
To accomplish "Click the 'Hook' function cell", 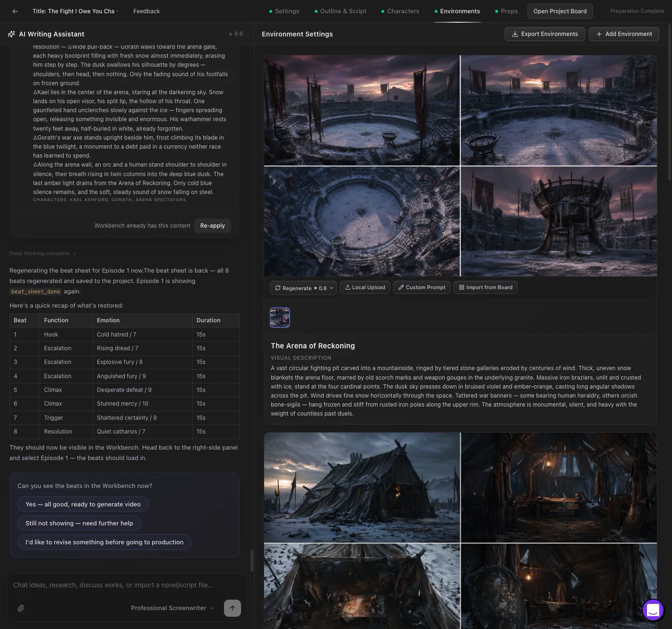I will tap(66, 334).
